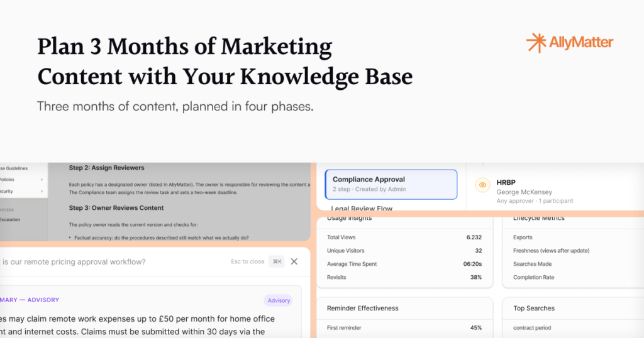Click the First reminder row
This screenshot has height=338, width=644.
point(404,328)
